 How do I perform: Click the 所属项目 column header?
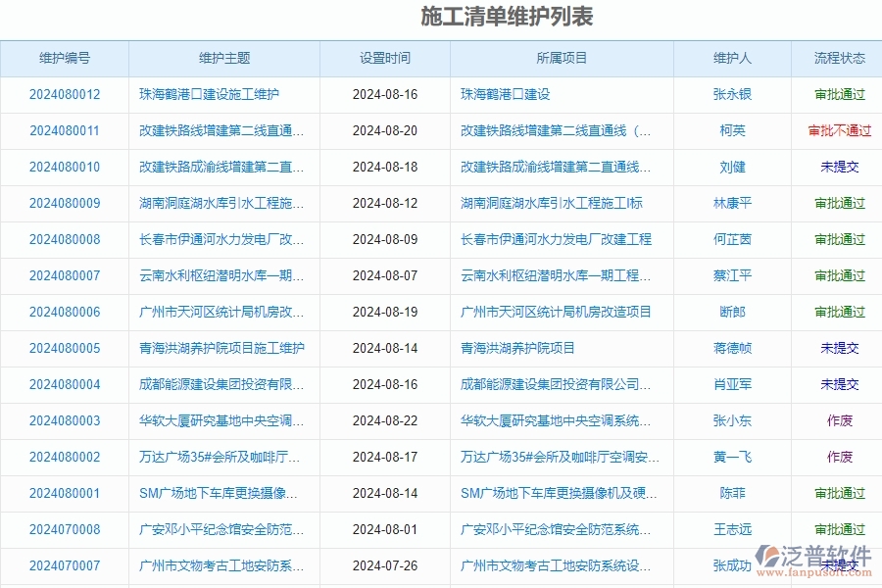click(x=561, y=58)
